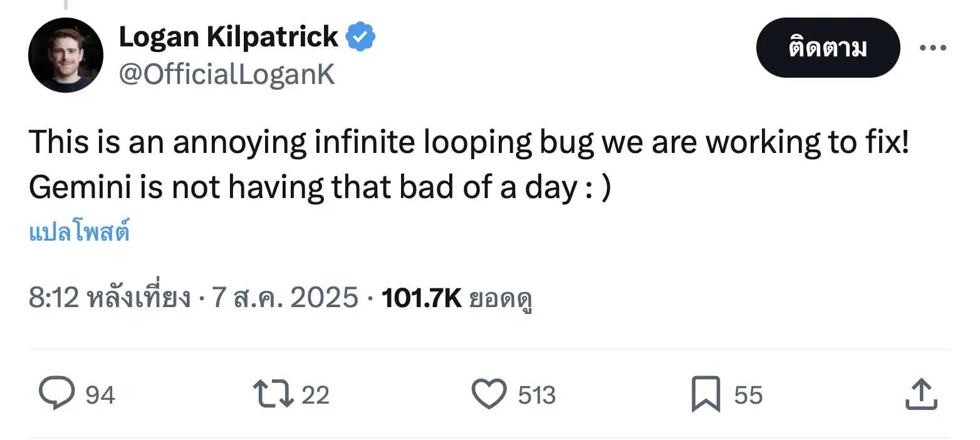The height and width of the screenshot is (440, 980).
Task: Open the three-dot more options menu
Action: pos(933,48)
